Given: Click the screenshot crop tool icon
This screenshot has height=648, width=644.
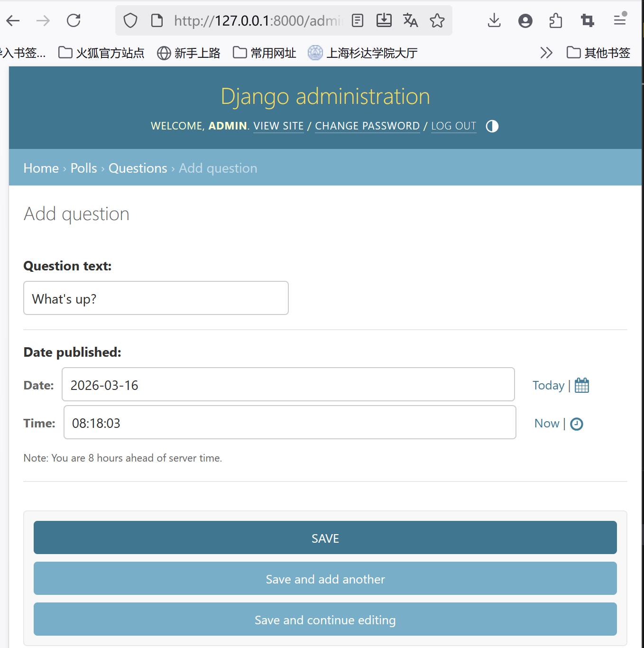Looking at the screenshot, I should pos(588,20).
